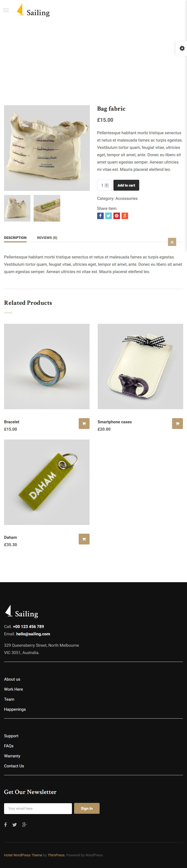187x868 pixels.
Task: Open the Accessories category link
Action: point(126,199)
